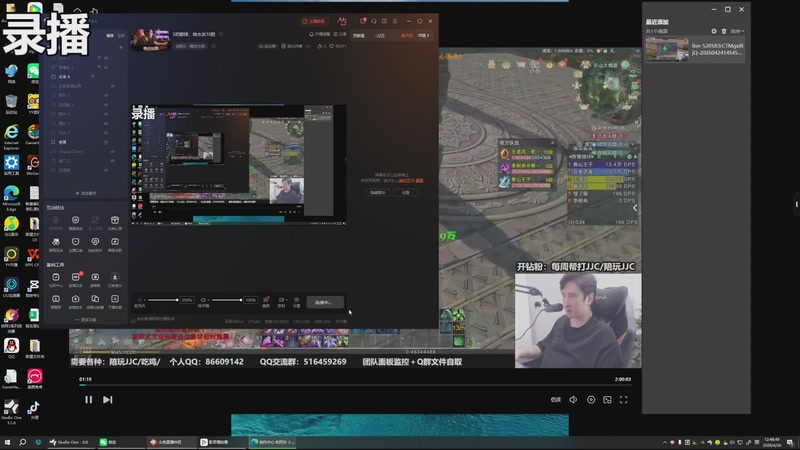Screen dimensions: 800x450
Task: Toggle visibility of the 图片 1 source
Action: (107, 95)
